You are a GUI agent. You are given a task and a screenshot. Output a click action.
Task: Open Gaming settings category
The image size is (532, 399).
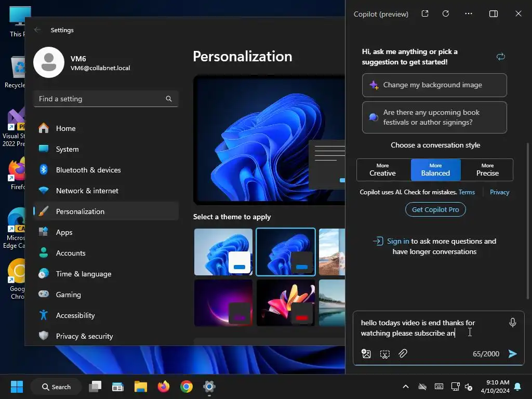coord(106,295)
